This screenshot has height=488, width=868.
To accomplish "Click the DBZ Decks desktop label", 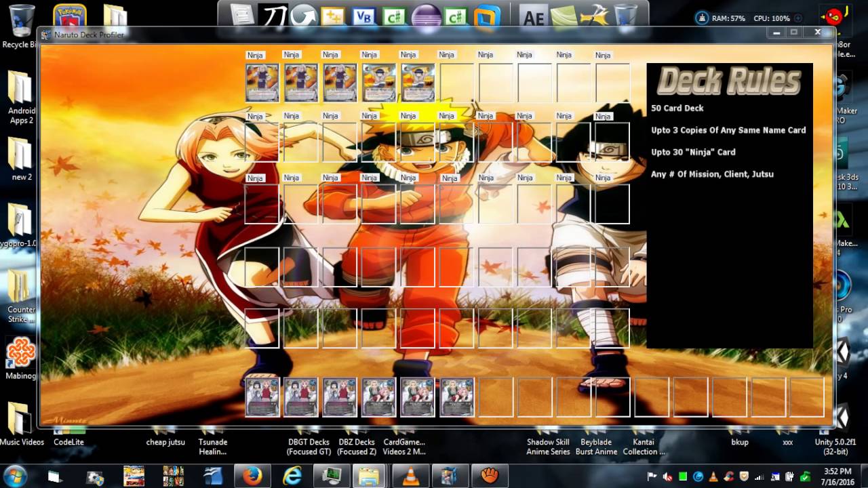I will coord(357,447).
